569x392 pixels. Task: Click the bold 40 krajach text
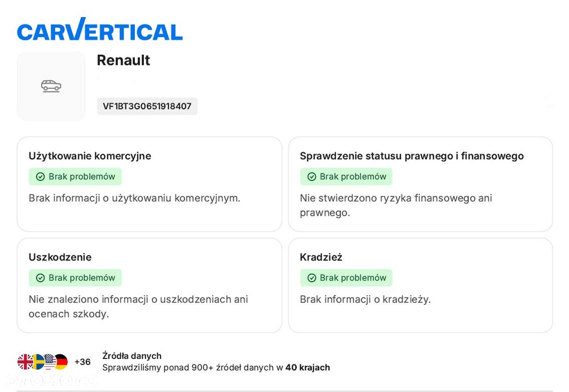(307, 368)
